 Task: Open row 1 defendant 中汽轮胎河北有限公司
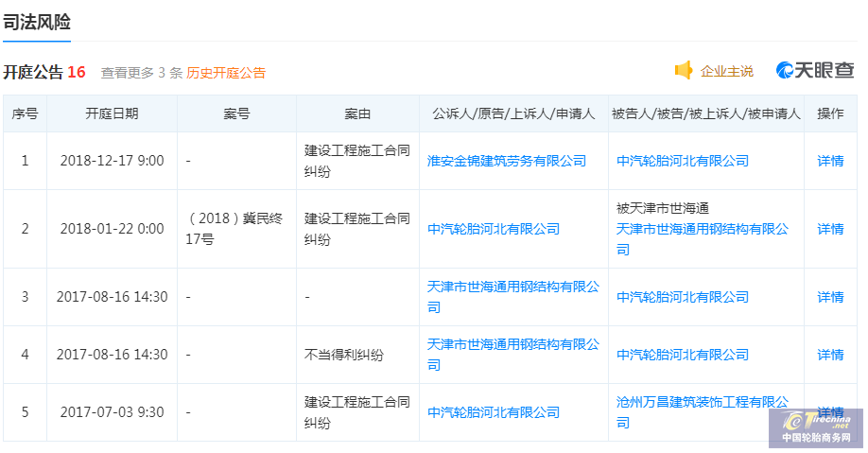pyautogui.click(x=683, y=161)
